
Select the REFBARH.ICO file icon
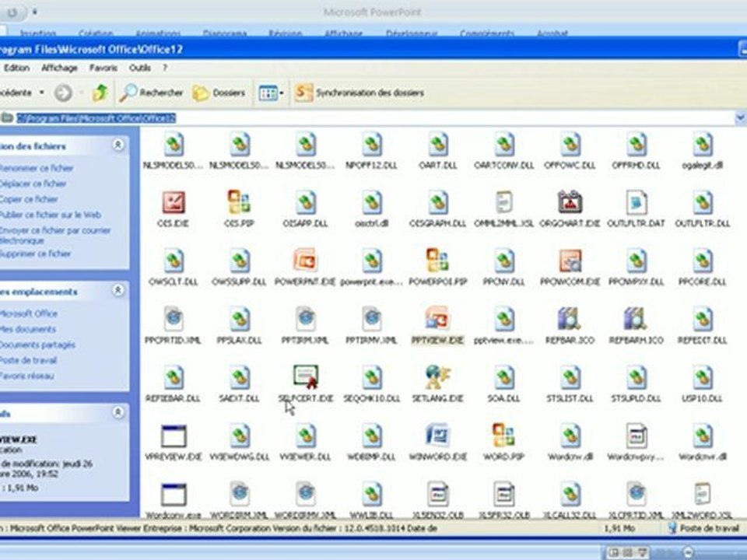click(636, 319)
